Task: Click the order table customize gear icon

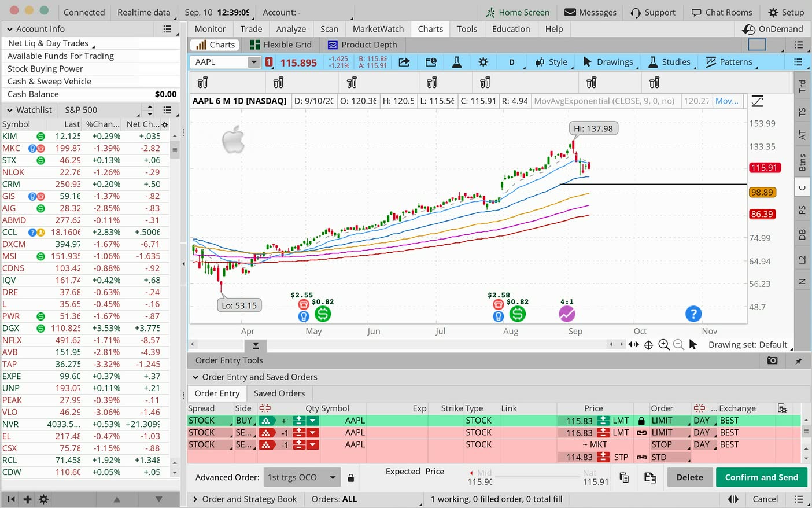Action: click(783, 408)
